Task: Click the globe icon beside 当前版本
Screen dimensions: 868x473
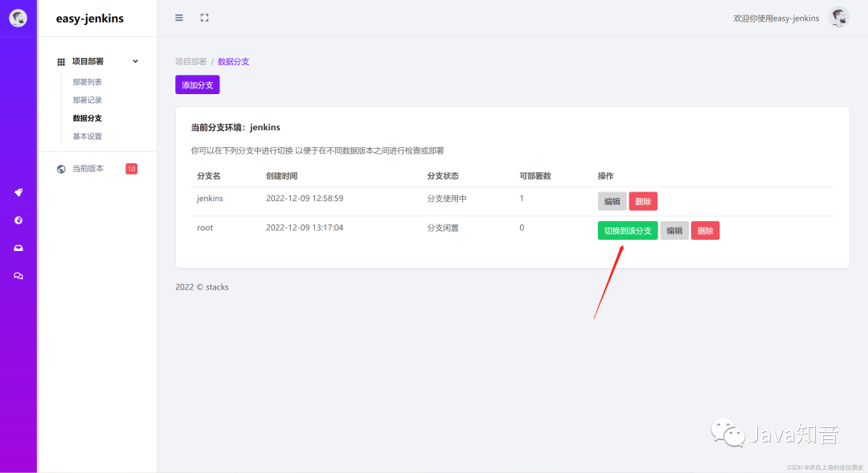Action: pos(61,169)
